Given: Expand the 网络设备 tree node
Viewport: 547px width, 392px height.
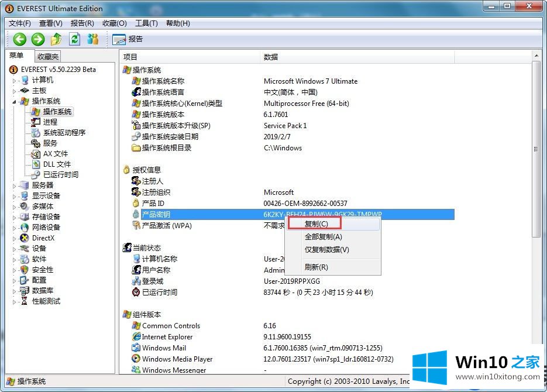Looking at the screenshot, I should pos(14,228).
